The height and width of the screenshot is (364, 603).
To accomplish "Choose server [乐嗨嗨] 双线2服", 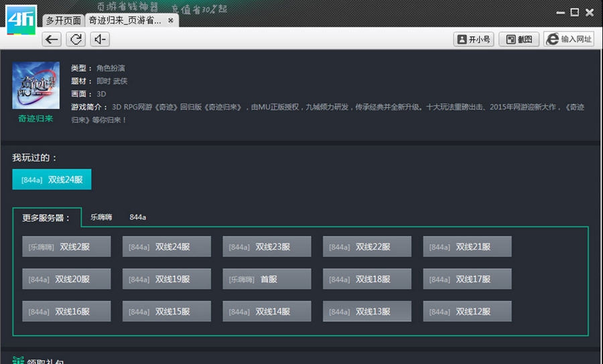I will (x=66, y=246).
